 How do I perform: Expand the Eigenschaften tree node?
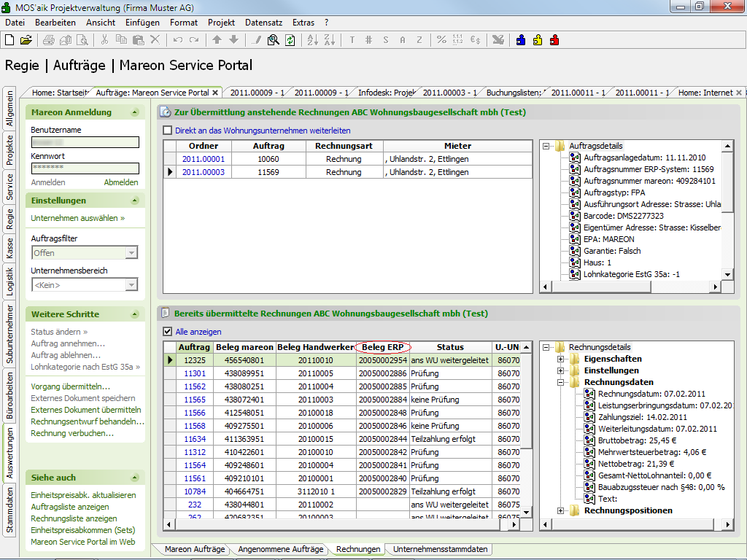coord(560,359)
